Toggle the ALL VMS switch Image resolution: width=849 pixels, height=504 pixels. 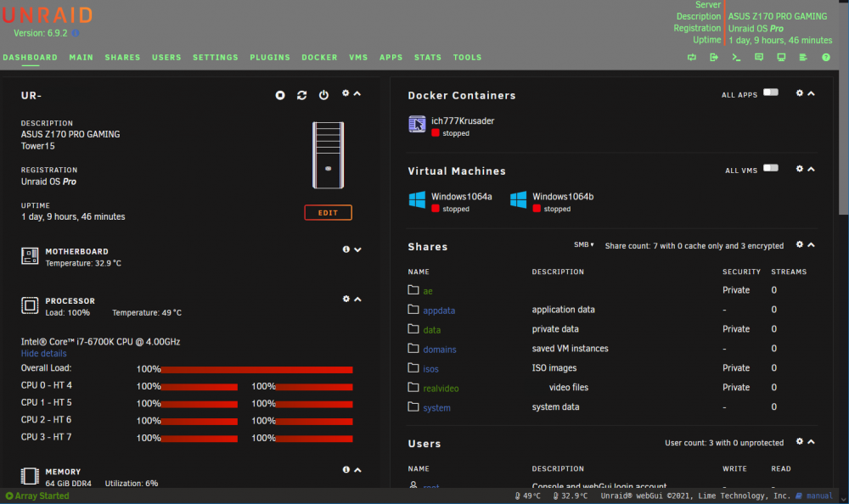click(x=771, y=168)
